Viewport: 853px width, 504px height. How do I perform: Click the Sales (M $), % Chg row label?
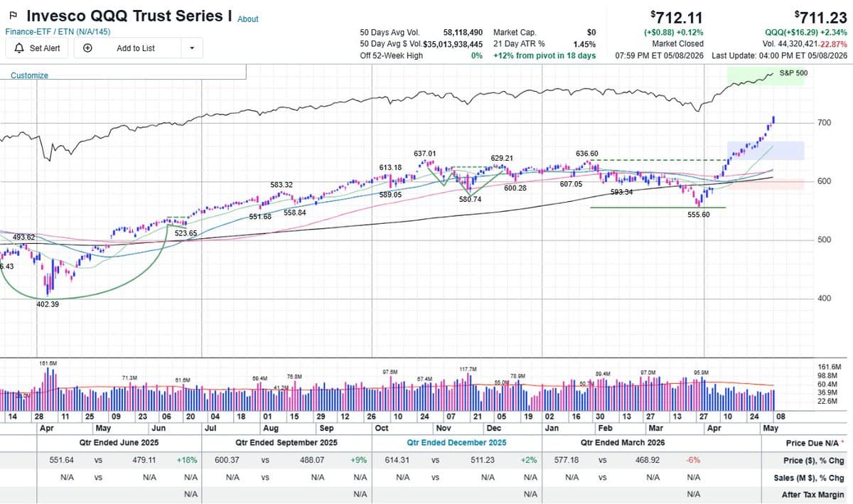pyautogui.click(x=809, y=478)
